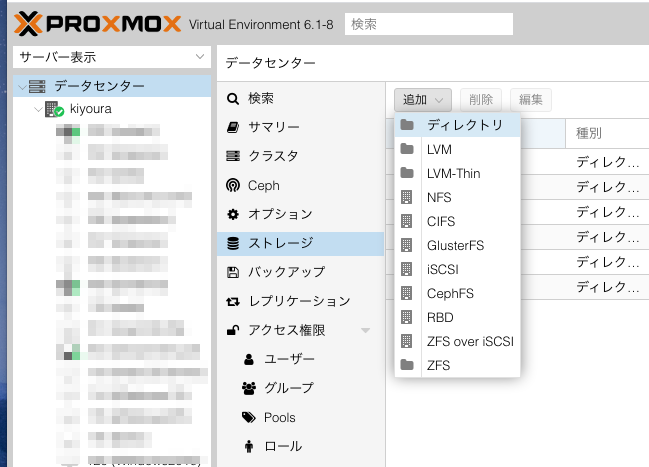Open the バックアップ section
Viewport: 649px width, 467px height.
click(x=300, y=272)
